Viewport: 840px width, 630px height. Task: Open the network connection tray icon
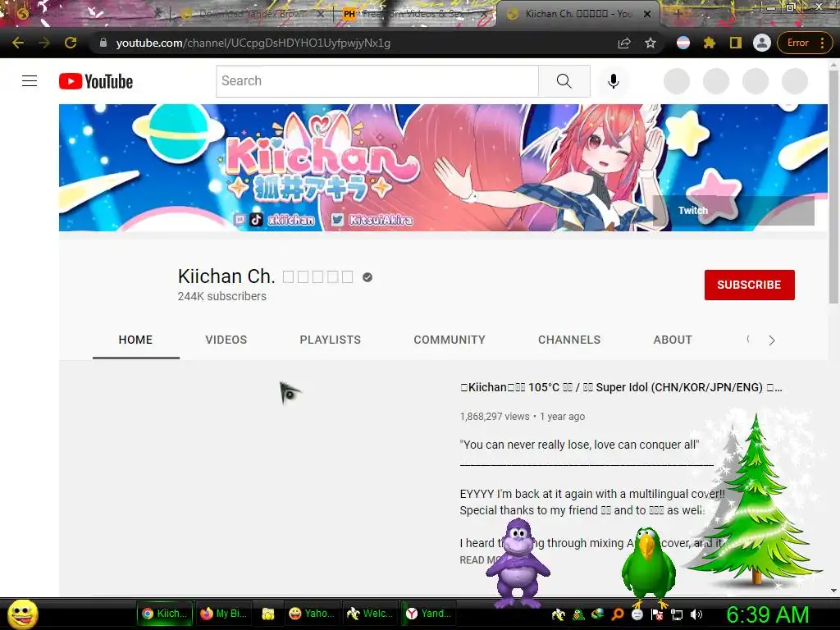pos(677,615)
